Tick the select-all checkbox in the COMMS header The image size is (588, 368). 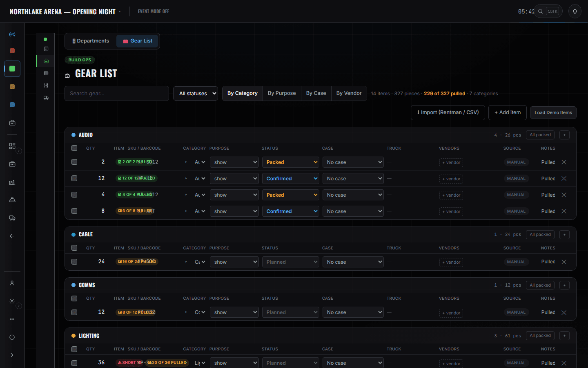(74, 298)
